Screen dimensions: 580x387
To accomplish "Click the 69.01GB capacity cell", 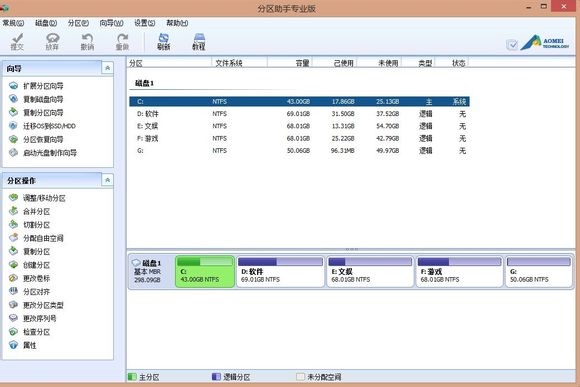I will pos(298,114).
